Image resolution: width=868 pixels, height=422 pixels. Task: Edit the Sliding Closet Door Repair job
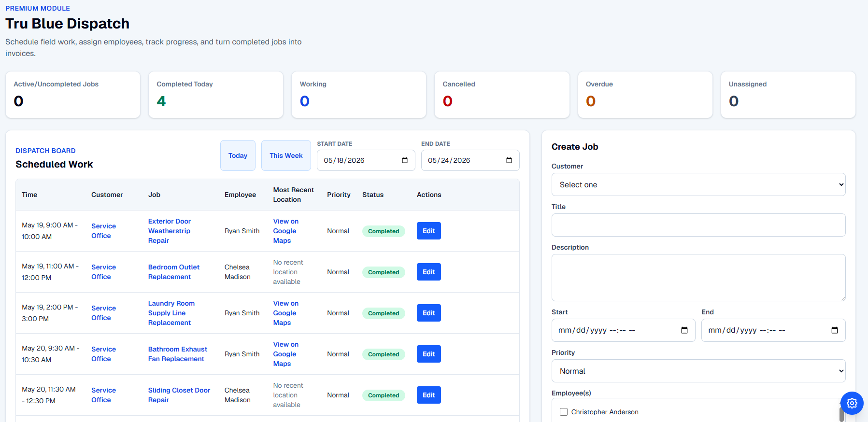point(429,395)
